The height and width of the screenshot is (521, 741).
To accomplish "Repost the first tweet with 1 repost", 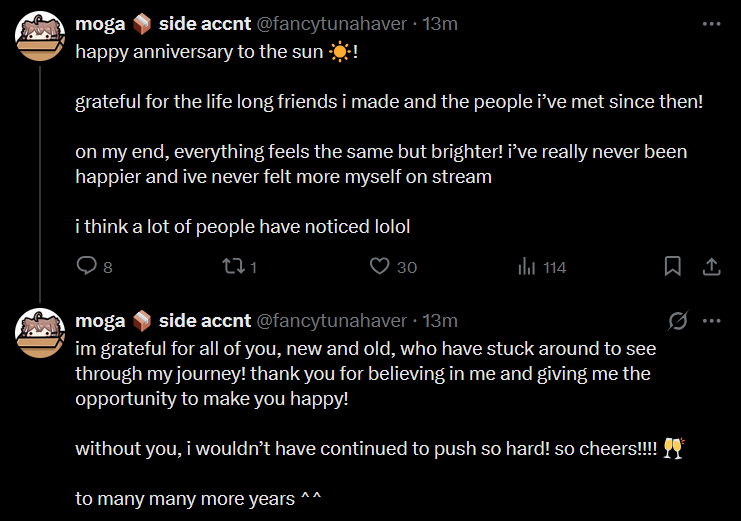I will (x=233, y=267).
